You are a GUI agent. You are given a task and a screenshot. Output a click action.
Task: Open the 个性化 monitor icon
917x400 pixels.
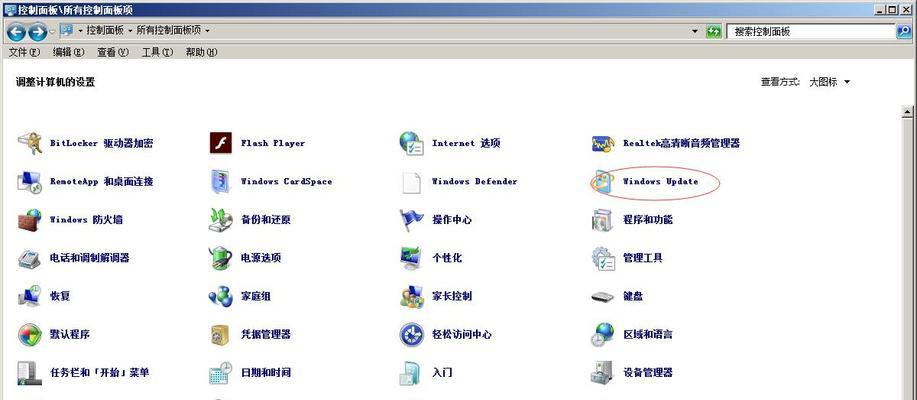click(411, 258)
